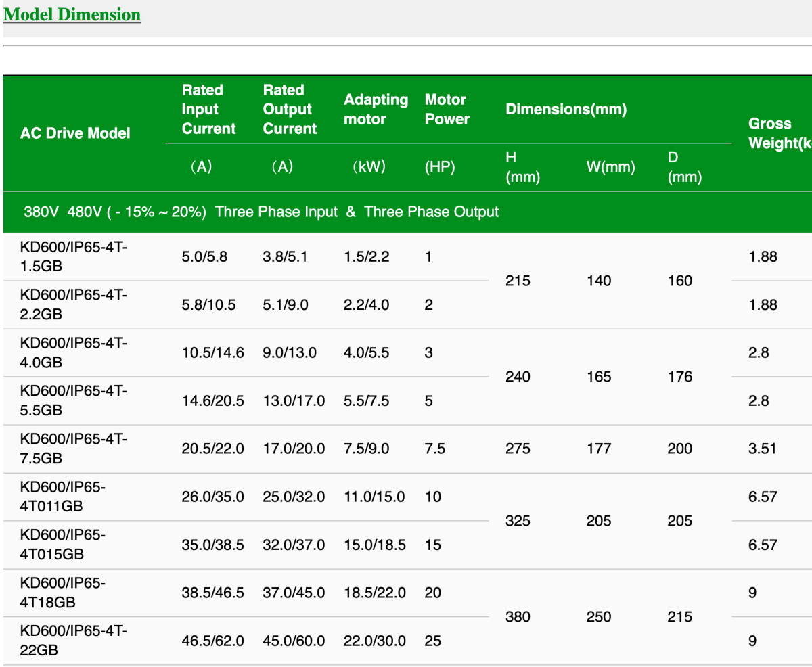Image resolution: width=812 pixels, height=667 pixels.
Task: Select the "25" motor power HP value
Action: [433, 641]
